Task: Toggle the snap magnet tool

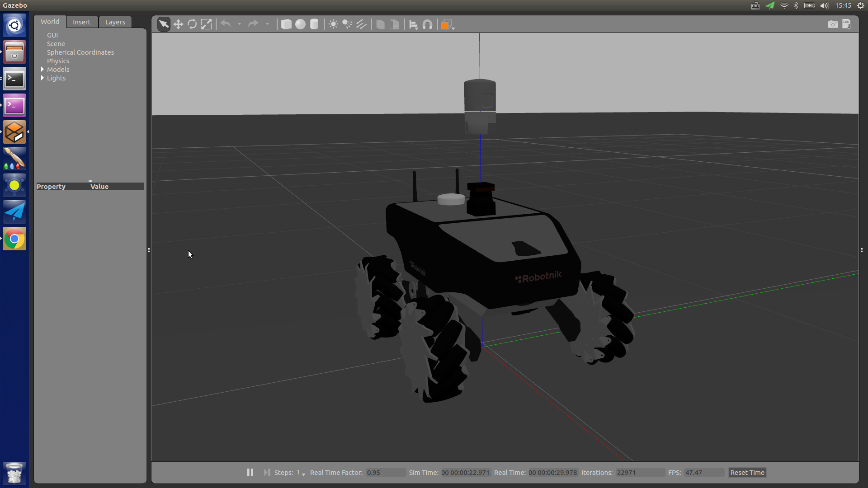Action: [x=427, y=24]
